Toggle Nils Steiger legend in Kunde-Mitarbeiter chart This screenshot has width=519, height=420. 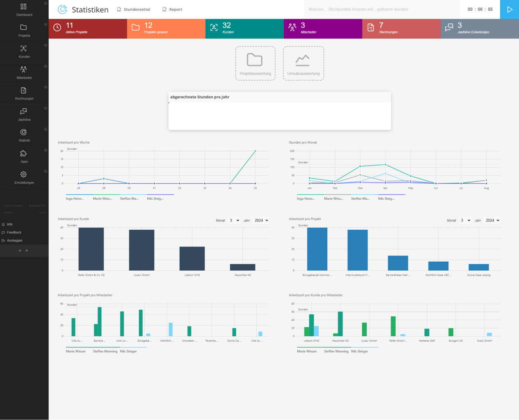click(359, 352)
